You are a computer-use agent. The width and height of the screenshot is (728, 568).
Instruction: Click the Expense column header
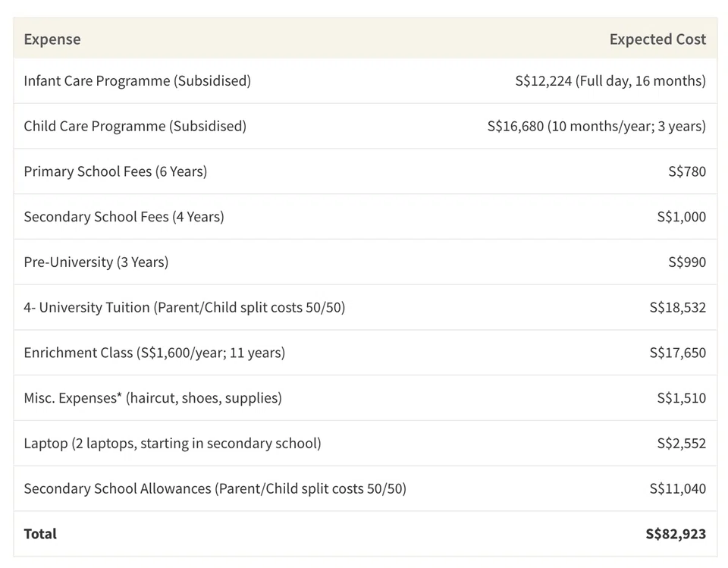click(52, 39)
